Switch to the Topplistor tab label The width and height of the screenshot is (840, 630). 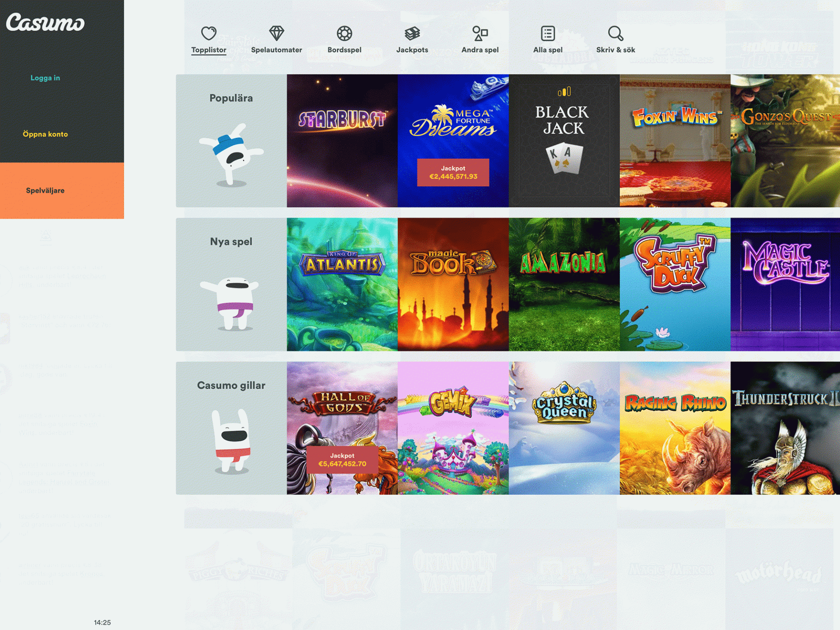pos(209,50)
